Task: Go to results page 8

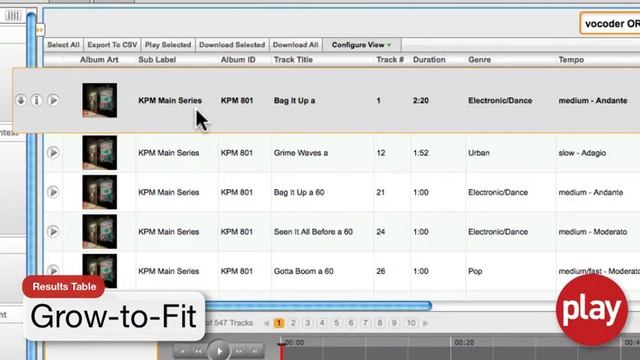Action: tap(380, 323)
